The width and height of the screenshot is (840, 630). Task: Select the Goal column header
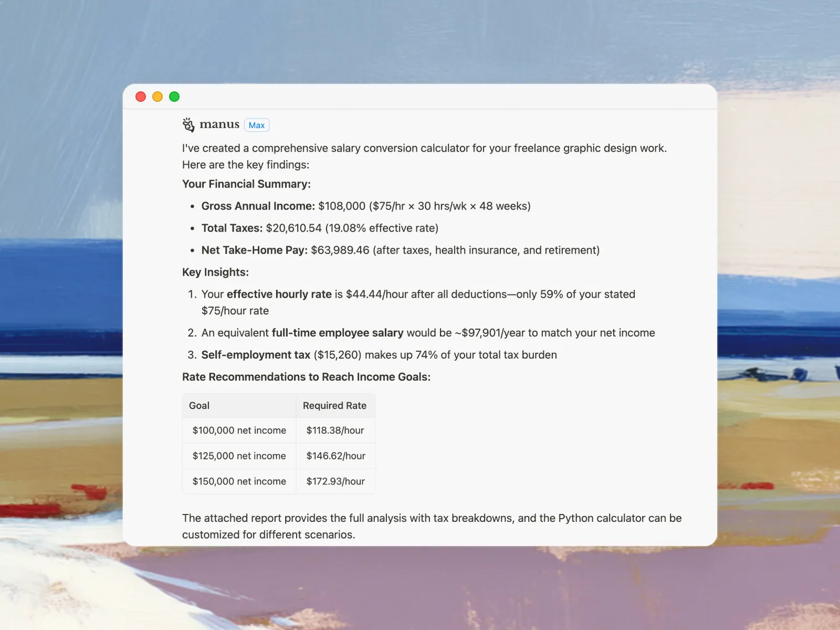pos(199,406)
